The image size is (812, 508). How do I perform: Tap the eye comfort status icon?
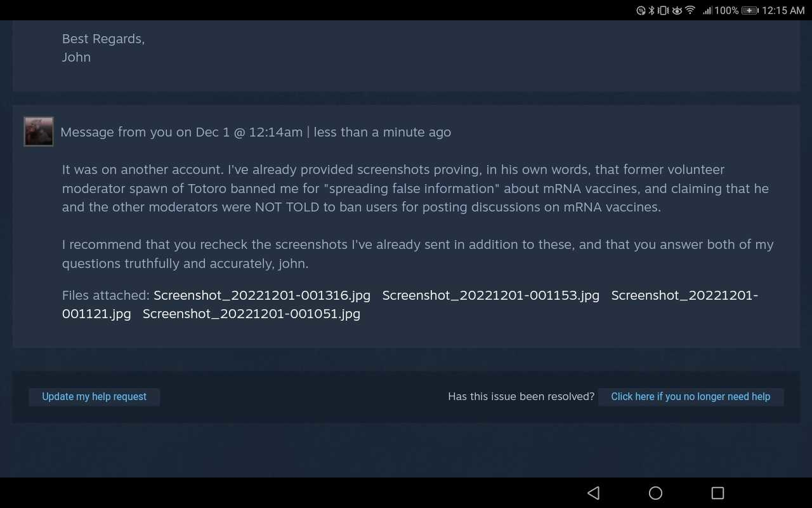pyautogui.click(x=677, y=11)
